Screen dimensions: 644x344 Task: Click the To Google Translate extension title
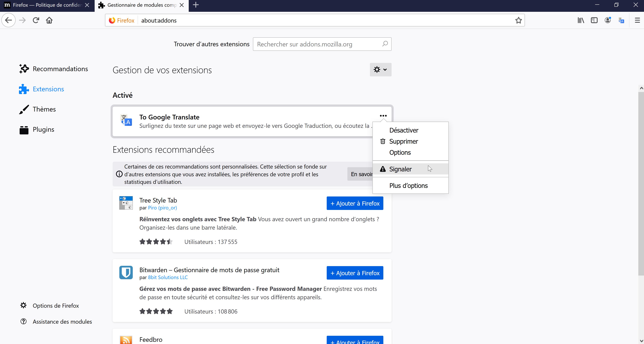coord(169,117)
